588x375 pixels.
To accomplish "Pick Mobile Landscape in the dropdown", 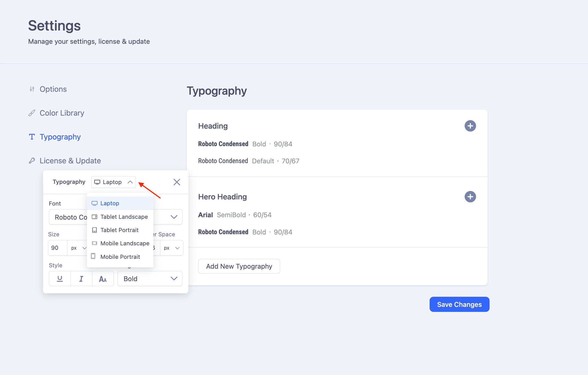I will click(x=125, y=243).
